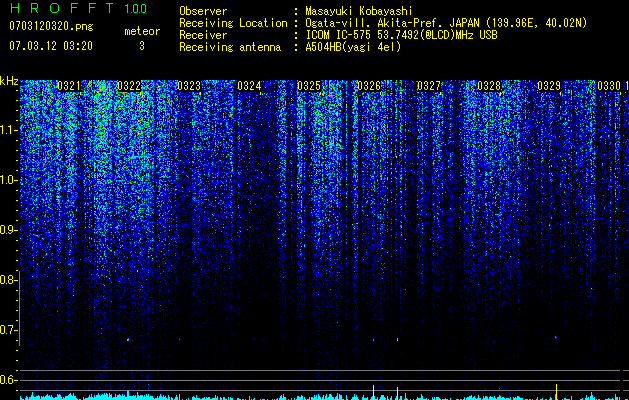Click the Observer field label
This screenshot has height=400, width=629.
[x=203, y=11]
